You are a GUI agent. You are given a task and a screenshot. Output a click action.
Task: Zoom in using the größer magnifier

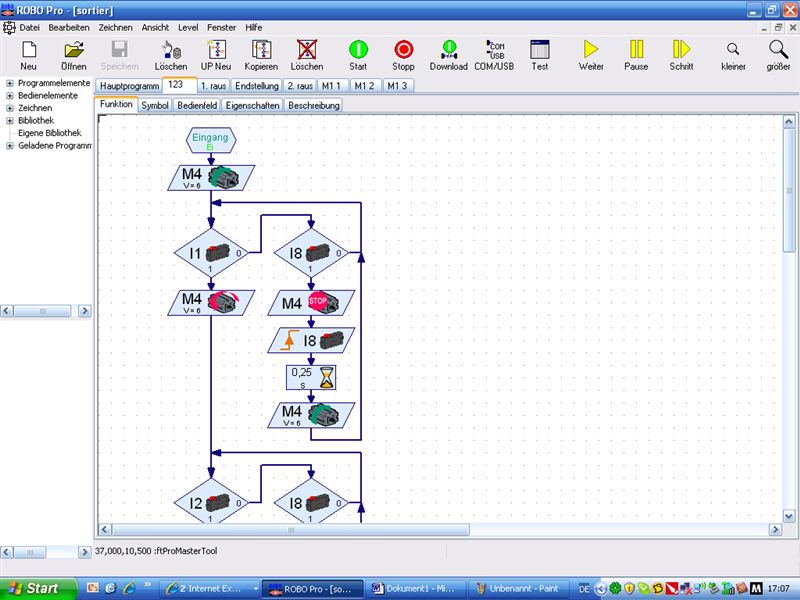(778, 56)
